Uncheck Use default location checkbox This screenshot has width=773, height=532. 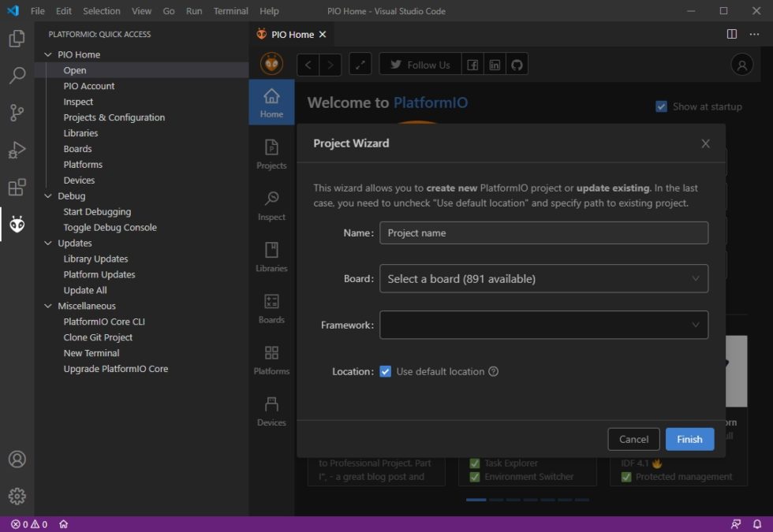(386, 371)
